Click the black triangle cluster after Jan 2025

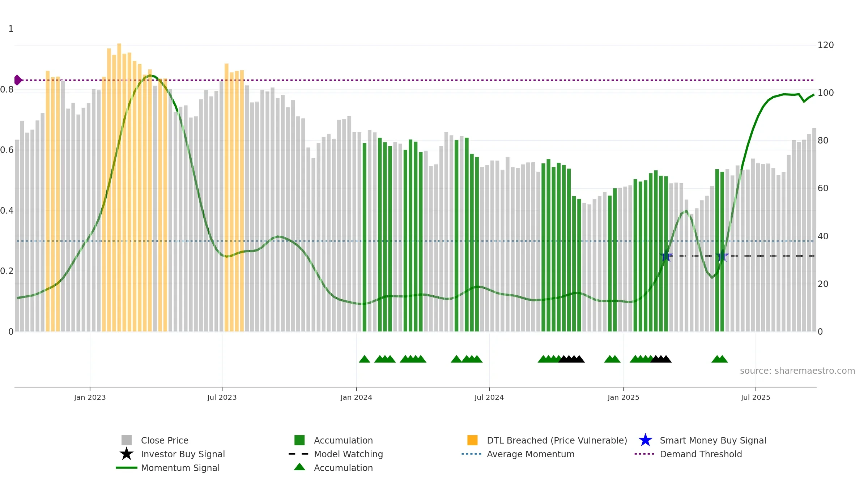point(661,359)
